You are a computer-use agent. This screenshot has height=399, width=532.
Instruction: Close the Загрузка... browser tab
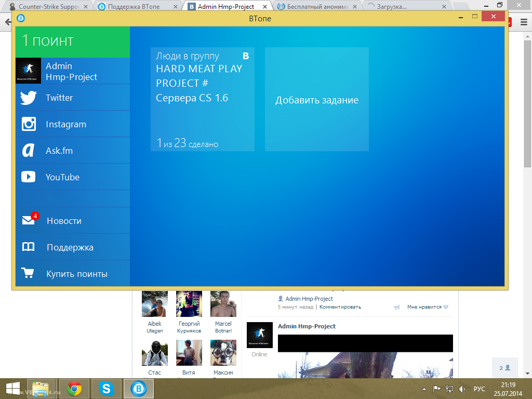point(444,6)
